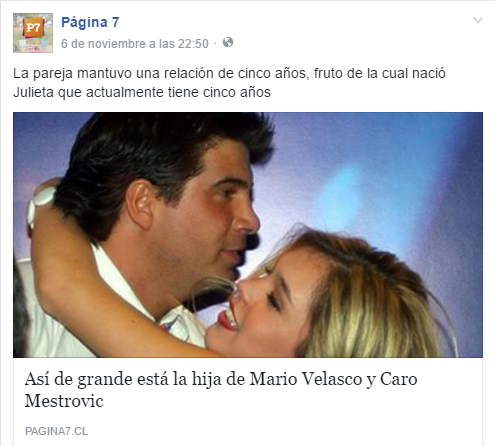Open the couple's photo in the article preview

[248, 235]
